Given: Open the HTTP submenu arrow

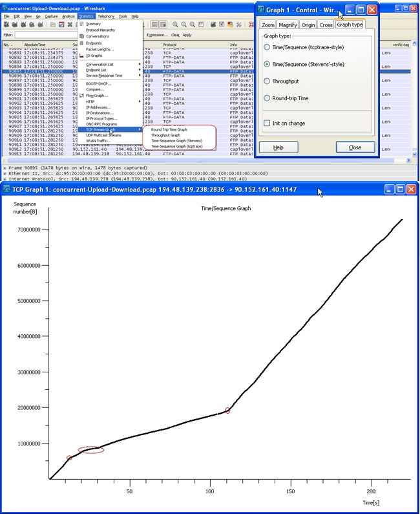Looking at the screenshot, I should coord(140,102).
